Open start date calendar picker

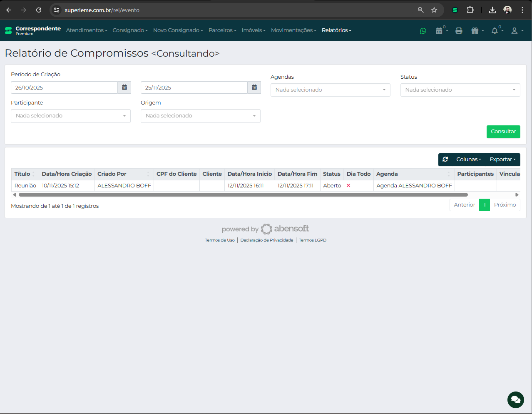click(x=124, y=87)
